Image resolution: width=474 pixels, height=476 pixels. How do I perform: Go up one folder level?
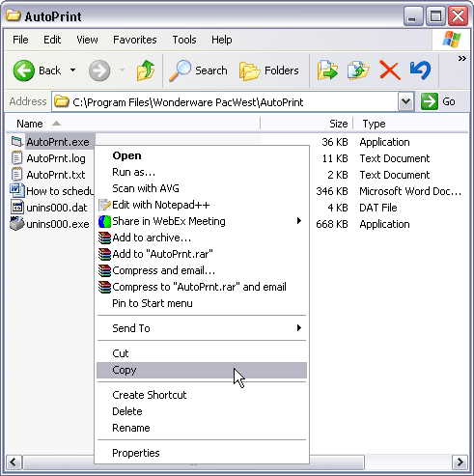(x=146, y=70)
